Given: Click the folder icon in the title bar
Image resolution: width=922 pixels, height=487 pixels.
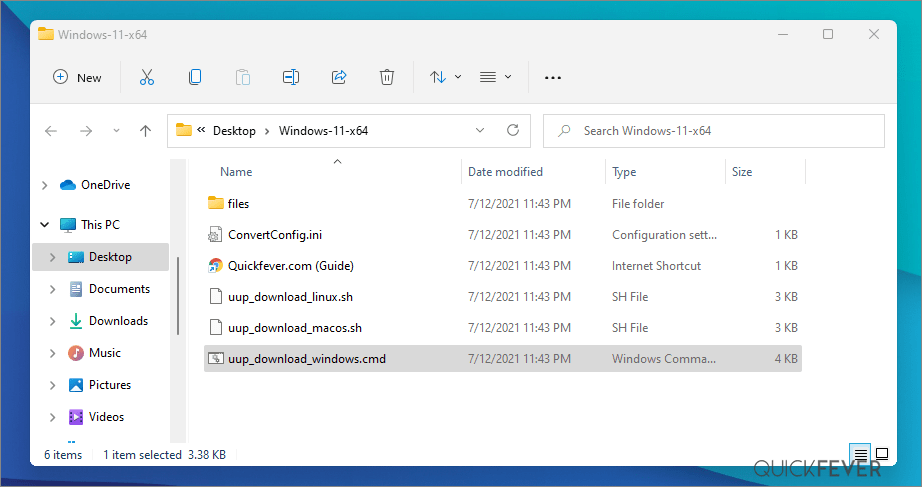Looking at the screenshot, I should click(46, 34).
